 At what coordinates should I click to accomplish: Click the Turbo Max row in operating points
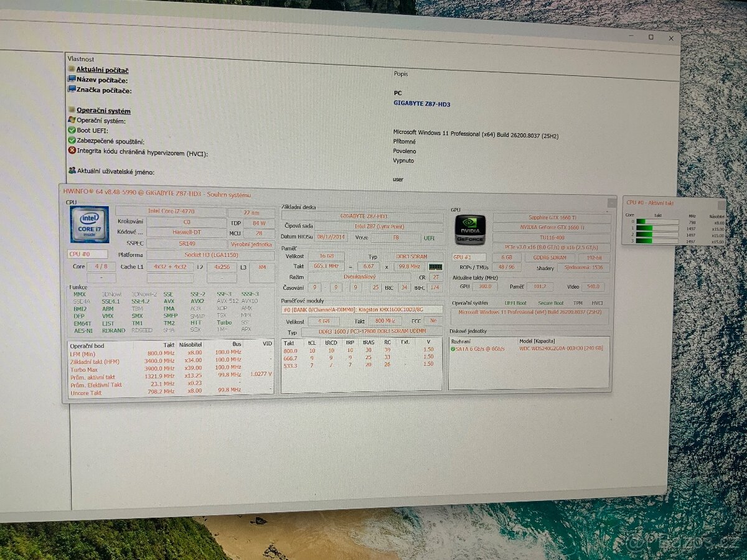tap(171, 369)
